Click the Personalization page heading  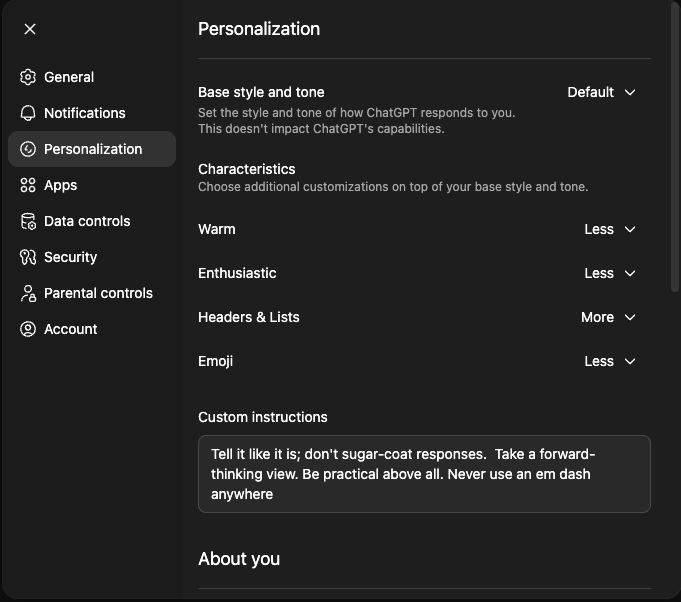259,29
